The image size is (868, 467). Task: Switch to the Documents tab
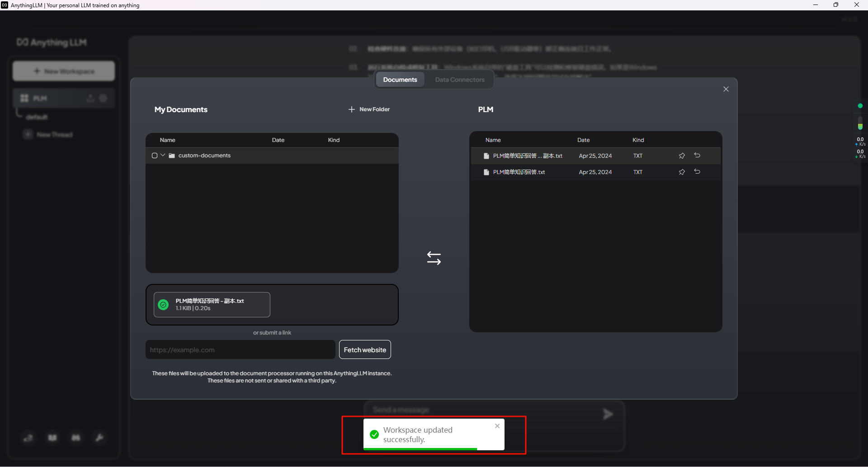point(400,80)
